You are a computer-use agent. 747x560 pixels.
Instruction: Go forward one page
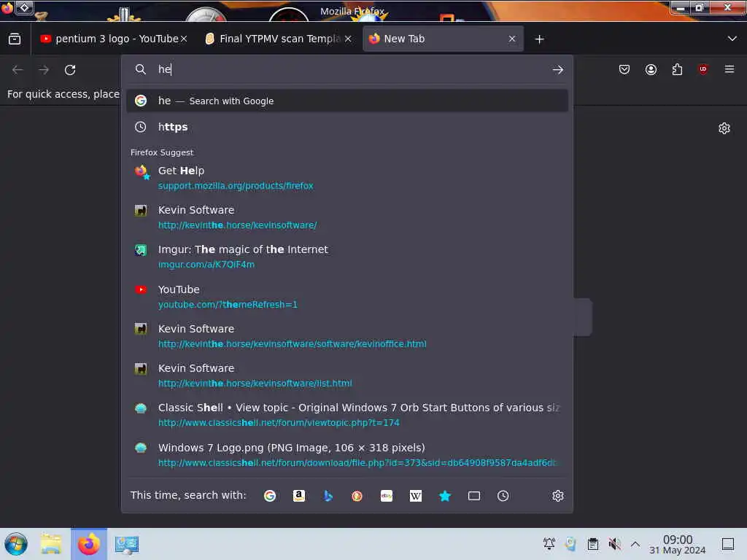[44, 70]
